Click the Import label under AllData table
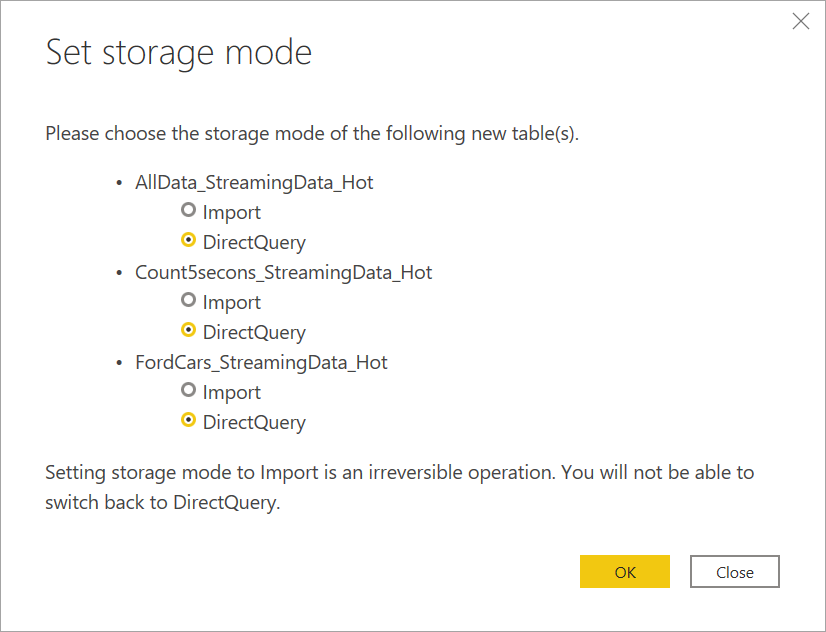The image size is (826, 632). tap(232, 212)
